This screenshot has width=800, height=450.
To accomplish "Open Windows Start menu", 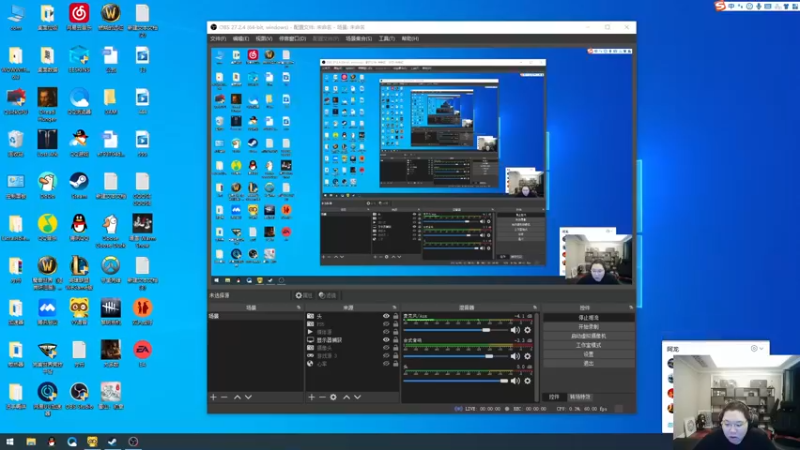I will click(x=10, y=442).
